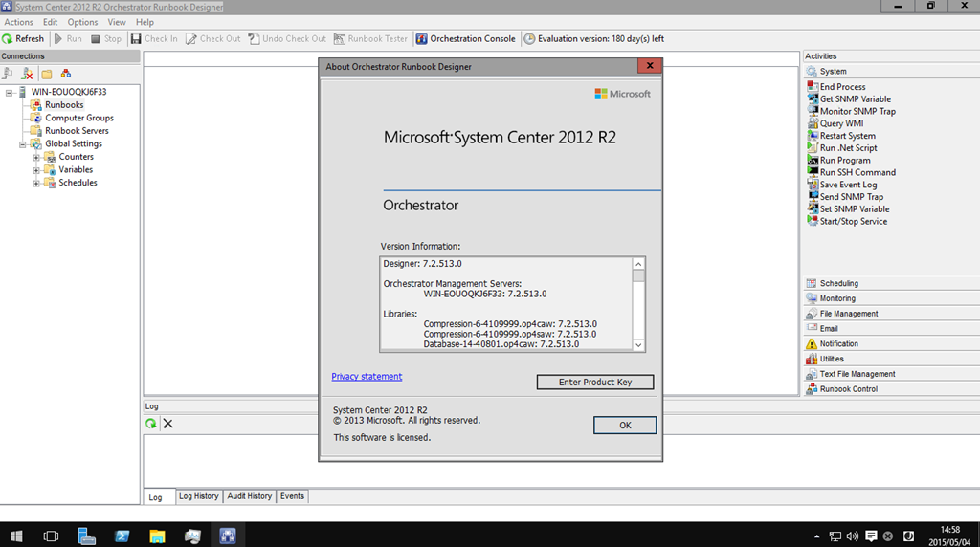This screenshot has width=980, height=547.
Task: Click Undo Check Out in toolbar
Action: click(287, 38)
